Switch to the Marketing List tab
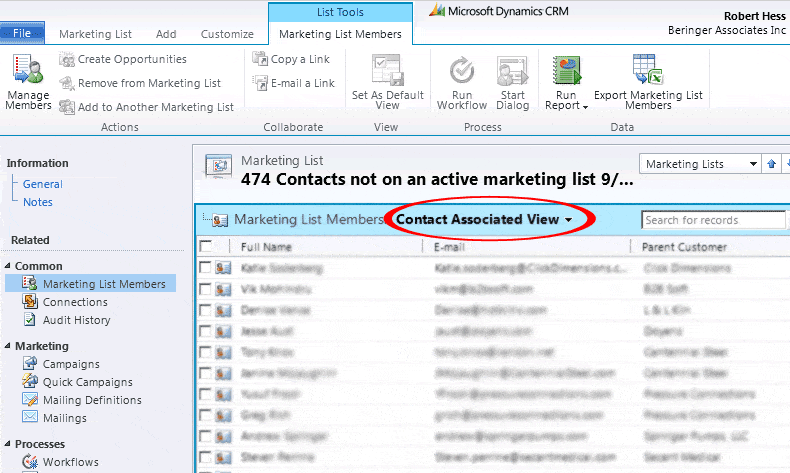This screenshot has height=473, width=790. (x=95, y=34)
